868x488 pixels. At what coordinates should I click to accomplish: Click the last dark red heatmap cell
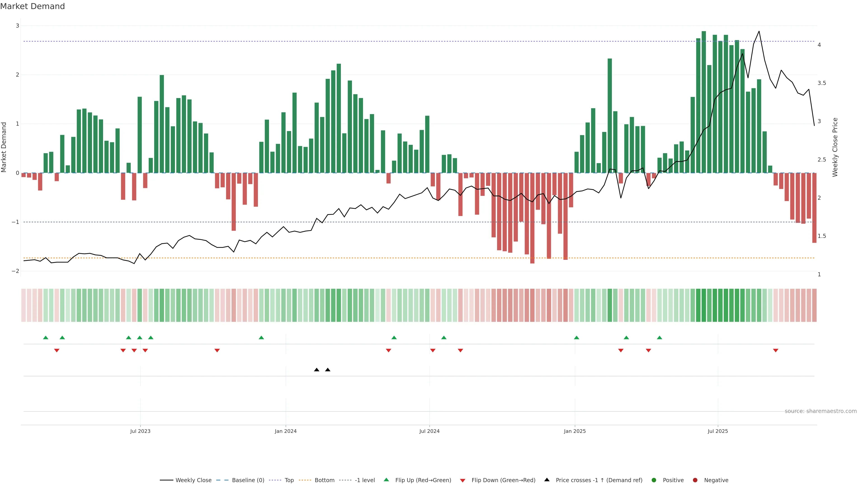tap(814, 305)
